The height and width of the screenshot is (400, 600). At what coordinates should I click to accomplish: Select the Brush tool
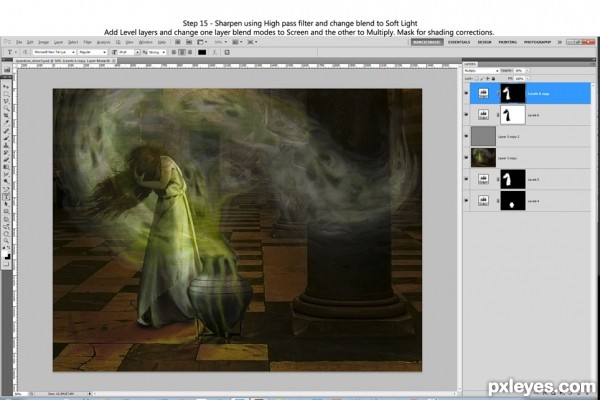(x=7, y=139)
